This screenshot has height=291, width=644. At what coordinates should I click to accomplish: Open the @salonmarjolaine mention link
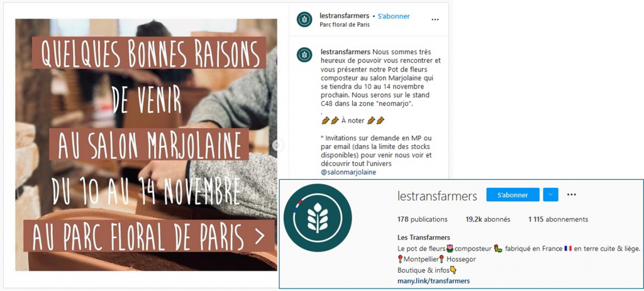pyautogui.click(x=348, y=172)
